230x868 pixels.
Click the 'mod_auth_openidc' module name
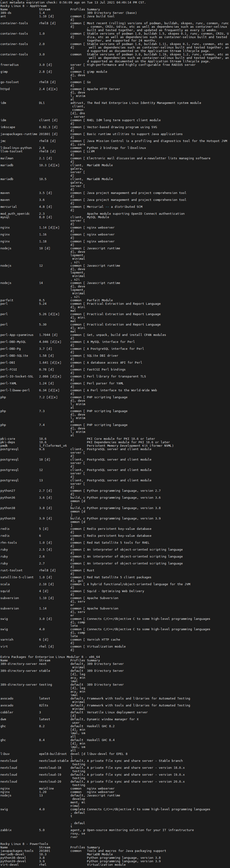[15, 214]
